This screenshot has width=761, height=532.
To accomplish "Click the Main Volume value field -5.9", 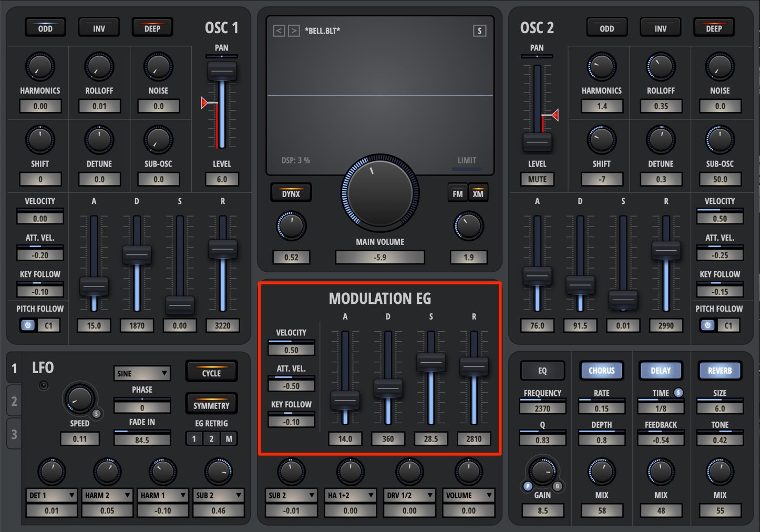I will pos(380,258).
